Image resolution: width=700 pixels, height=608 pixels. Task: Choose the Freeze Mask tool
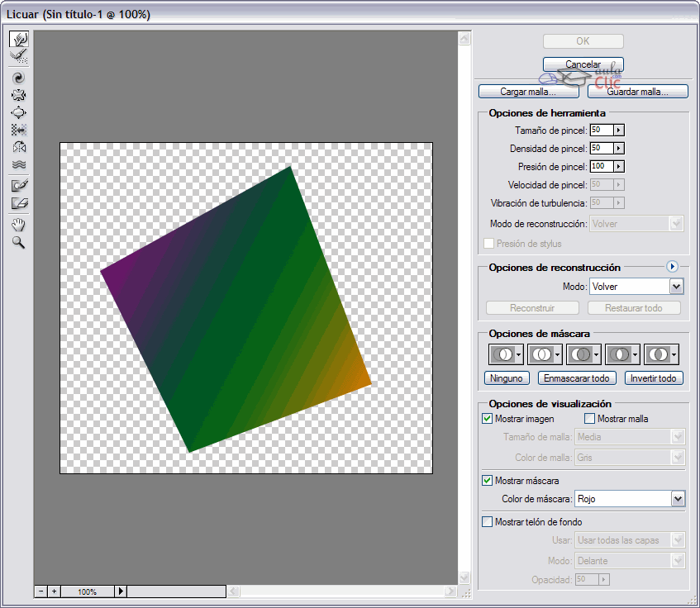point(19,185)
